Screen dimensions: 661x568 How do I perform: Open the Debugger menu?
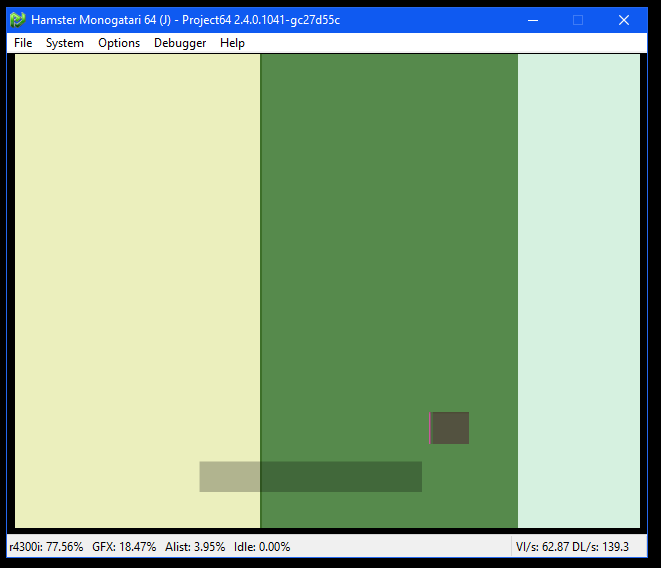180,43
